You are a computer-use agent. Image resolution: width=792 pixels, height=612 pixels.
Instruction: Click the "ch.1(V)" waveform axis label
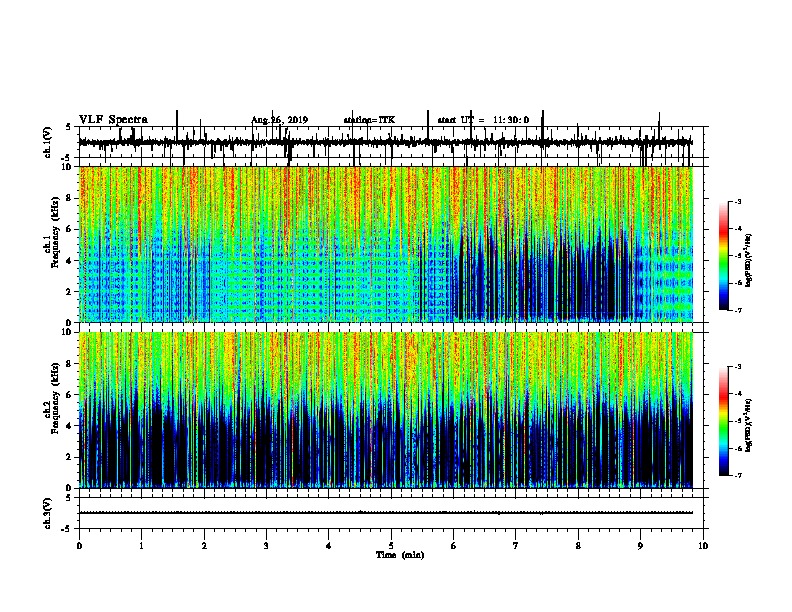(x=48, y=142)
